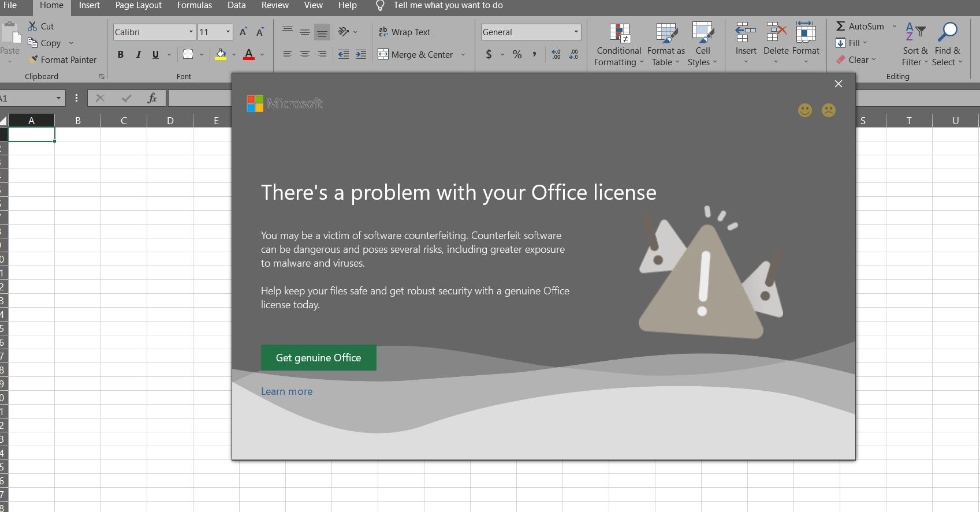Apply Comma style
Screen dimensions: 980x512
pyautogui.click(x=535, y=54)
